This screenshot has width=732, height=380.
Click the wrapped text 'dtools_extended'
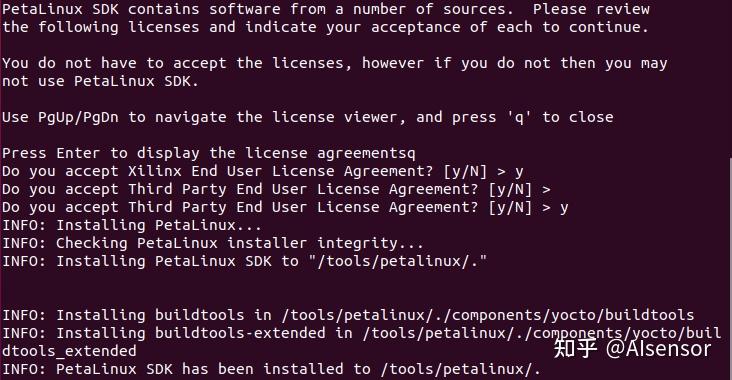pyautogui.click(x=69, y=351)
